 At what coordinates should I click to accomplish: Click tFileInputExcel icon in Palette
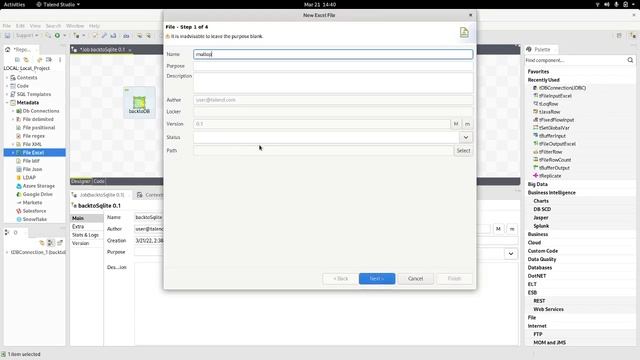[535, 96]
